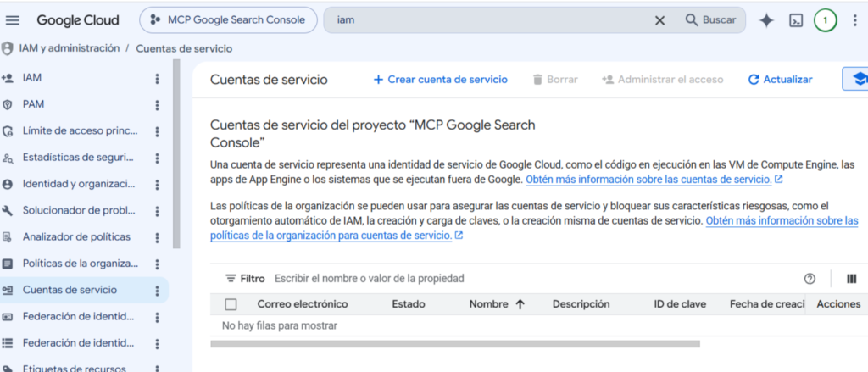
Task: Click the Nombre ascending sort arrow
Action: point(520,304)
